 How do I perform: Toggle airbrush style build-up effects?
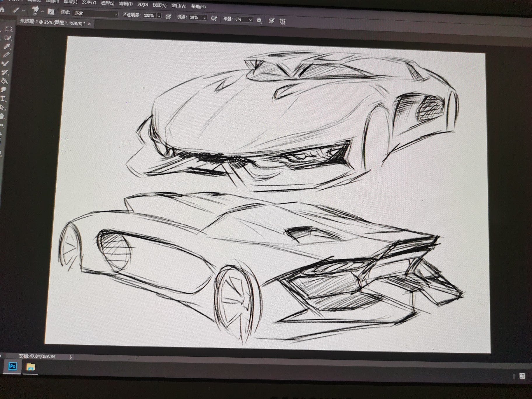pyautogui.click(x=214, y=18)
